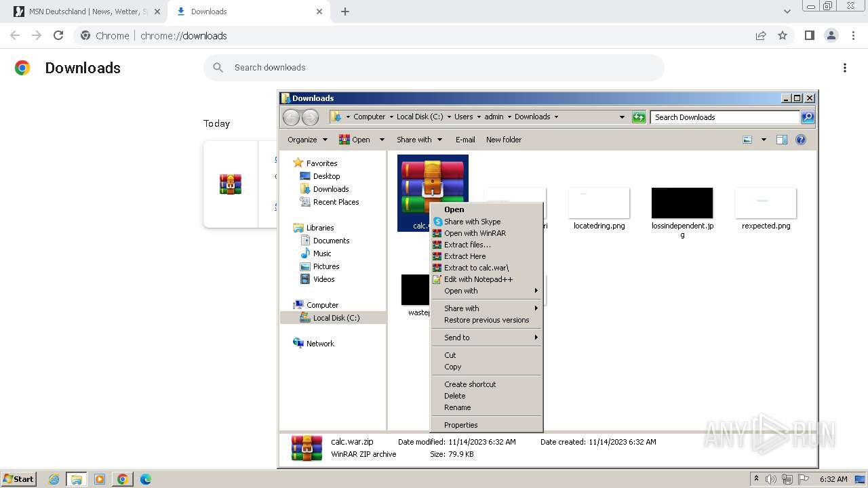Screen dimensions: 868x488
Task: Select Favorites in navigation pane
Action: [x=321, y=163]
